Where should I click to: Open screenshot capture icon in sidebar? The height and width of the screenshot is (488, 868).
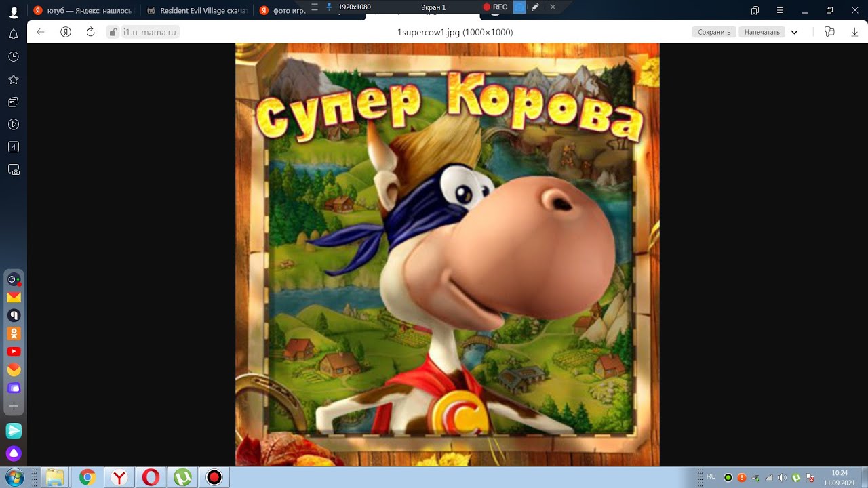14,170
